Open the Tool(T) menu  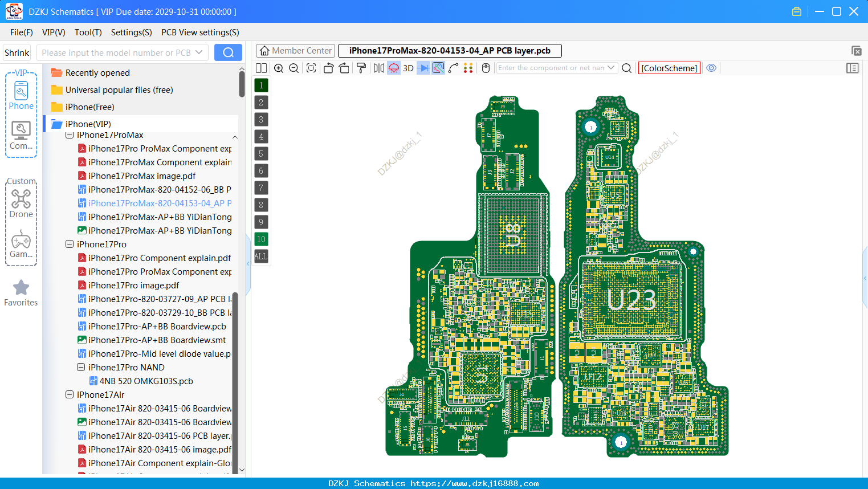88,32
